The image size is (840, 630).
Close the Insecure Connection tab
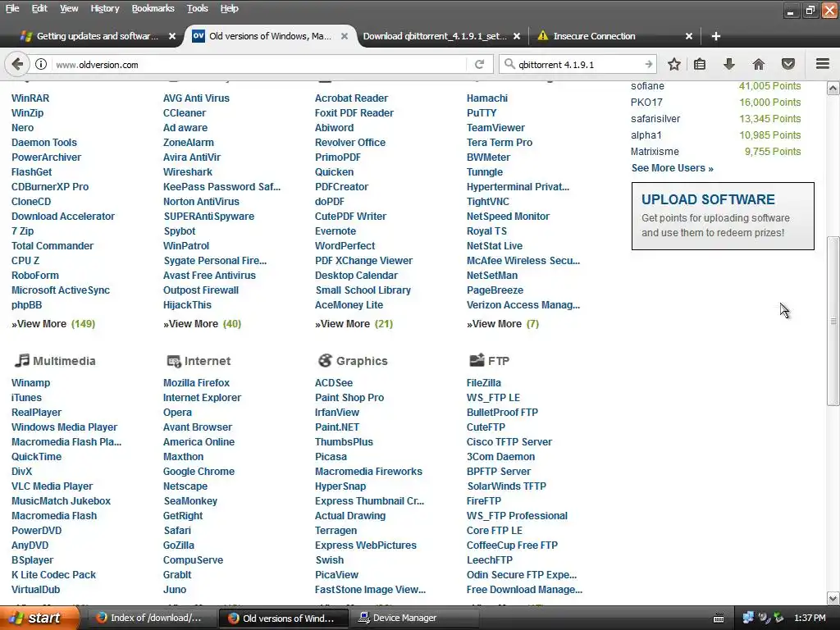(689, 36)
